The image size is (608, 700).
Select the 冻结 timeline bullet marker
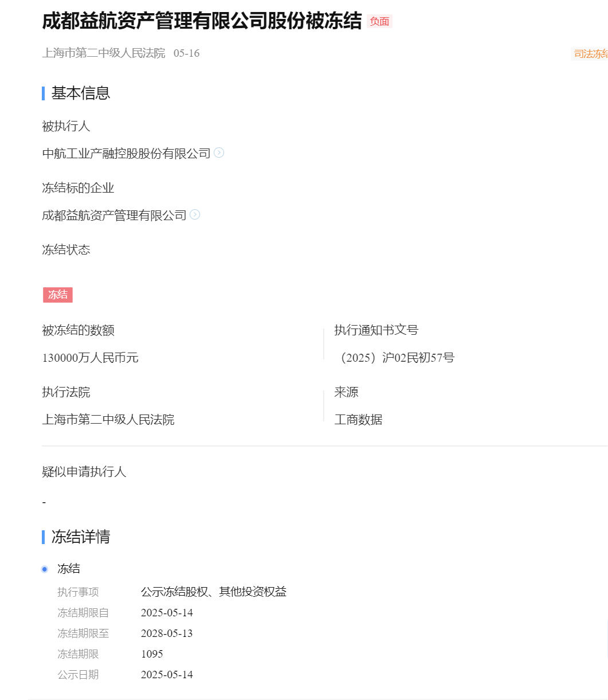click(45, 569)
